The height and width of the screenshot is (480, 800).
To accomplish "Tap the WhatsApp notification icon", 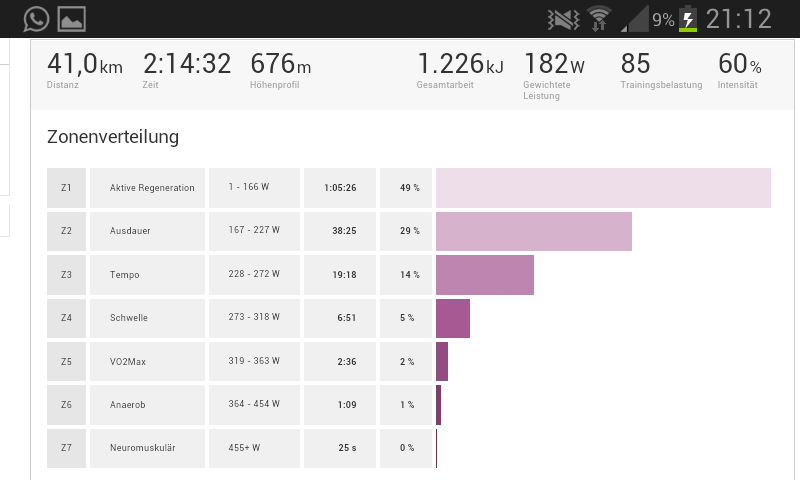I will coord(36,18).
